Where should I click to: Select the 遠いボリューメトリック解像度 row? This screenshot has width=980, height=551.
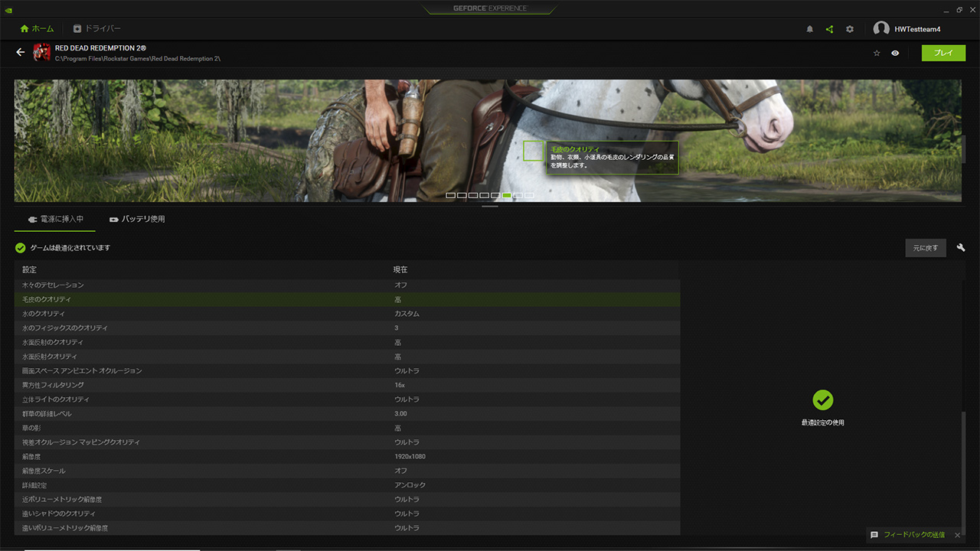point(347,528)
